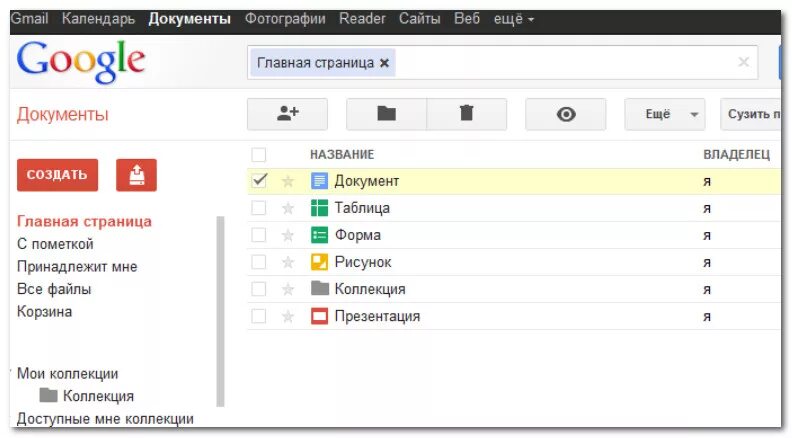Click the gray Коллекция folder icon in list

pos(319,288)
